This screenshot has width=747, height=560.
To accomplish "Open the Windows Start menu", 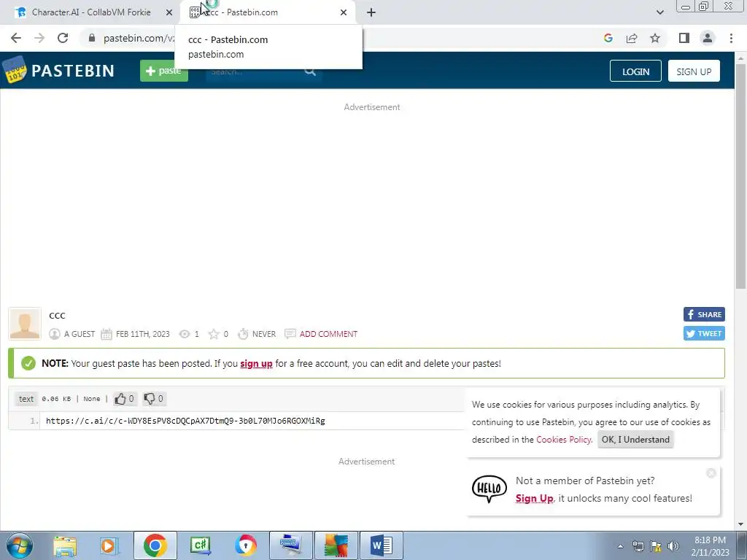I will pyautogui.click(x=20, y=545).
